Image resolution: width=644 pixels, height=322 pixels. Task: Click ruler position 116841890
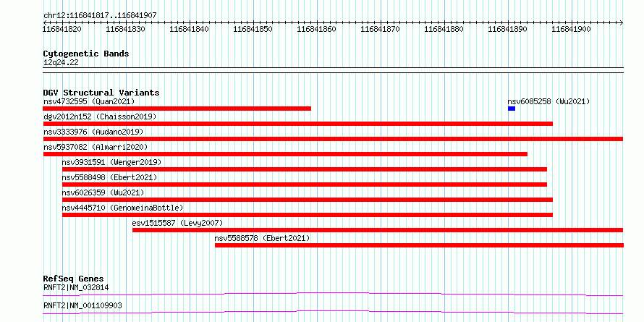(507, 29)
